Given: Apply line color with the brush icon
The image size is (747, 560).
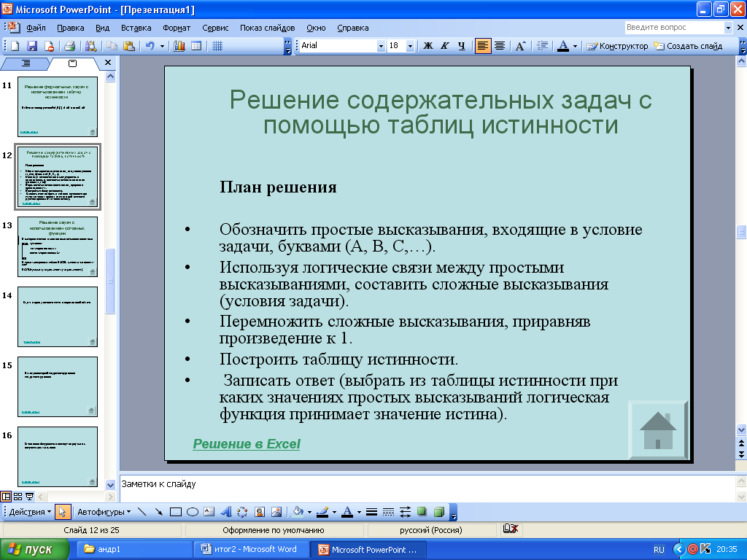Looking at the screenshot, I should coord(322,512).
